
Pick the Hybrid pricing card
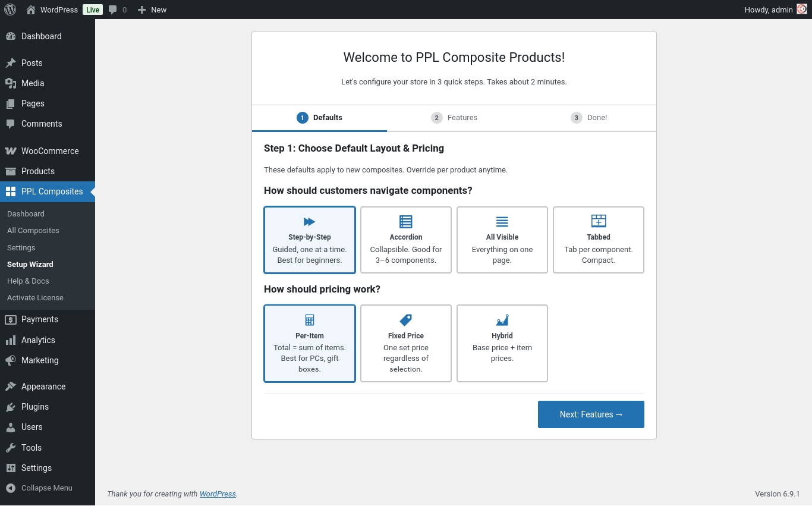(x=502, y=343)
